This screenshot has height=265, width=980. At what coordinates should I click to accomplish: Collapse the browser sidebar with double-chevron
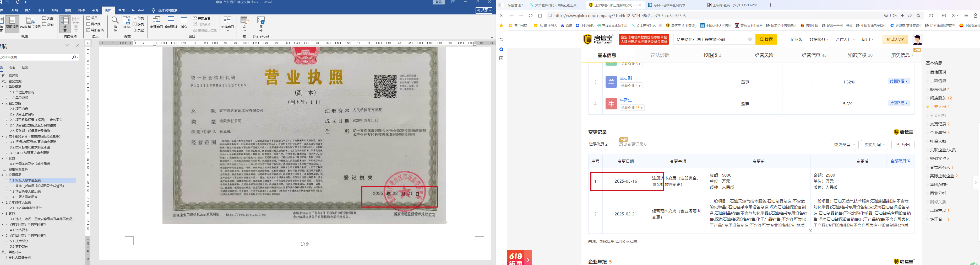(501, 15)
